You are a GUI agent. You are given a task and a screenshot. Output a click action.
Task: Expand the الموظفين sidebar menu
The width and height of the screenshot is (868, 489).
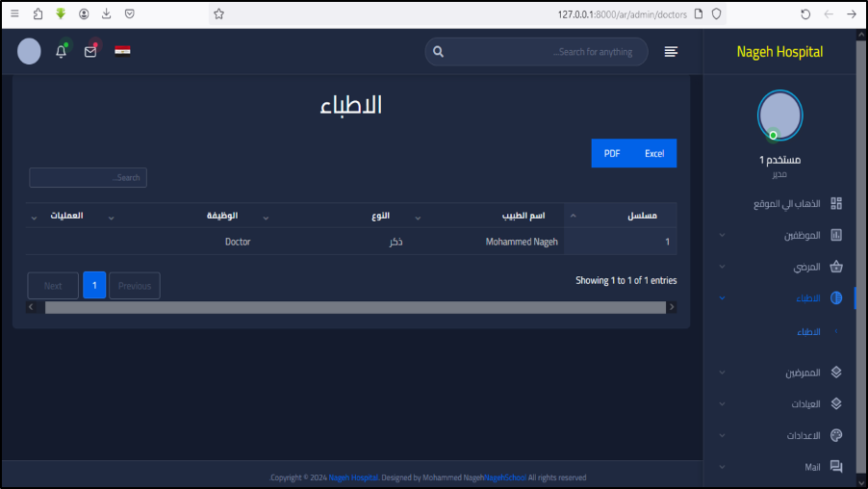[x=799, y=235]
